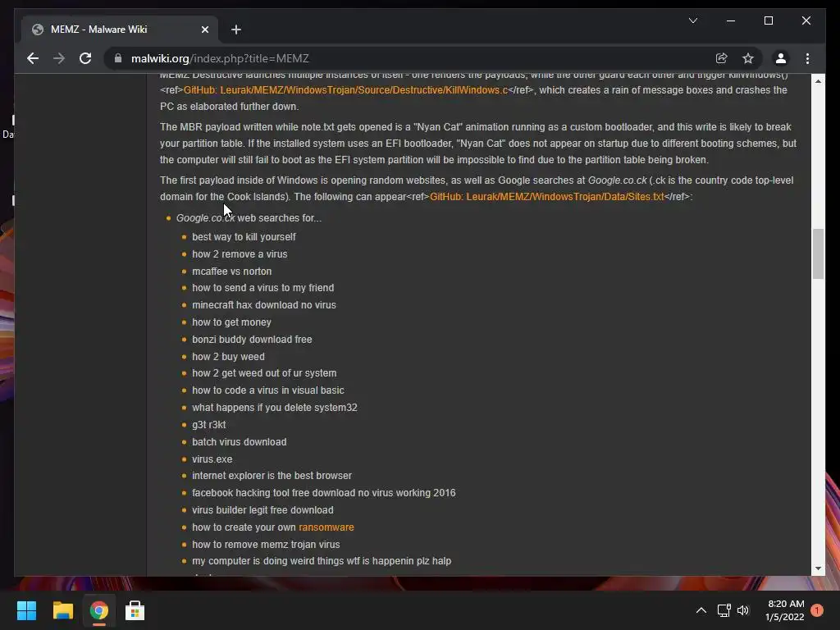The height and width of the screenshot is (630, 840).
Task: Click the 'batch virus download' item
Action: (239, 442)
